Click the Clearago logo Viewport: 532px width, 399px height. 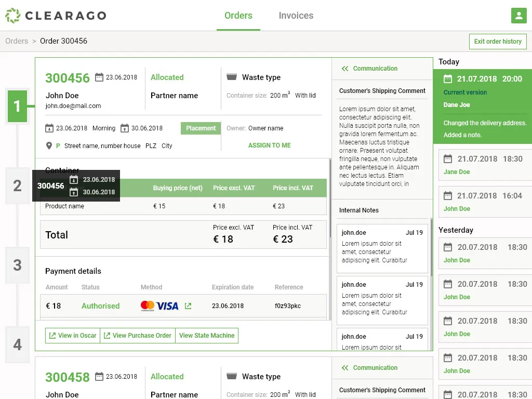click(x=56, y=16)
